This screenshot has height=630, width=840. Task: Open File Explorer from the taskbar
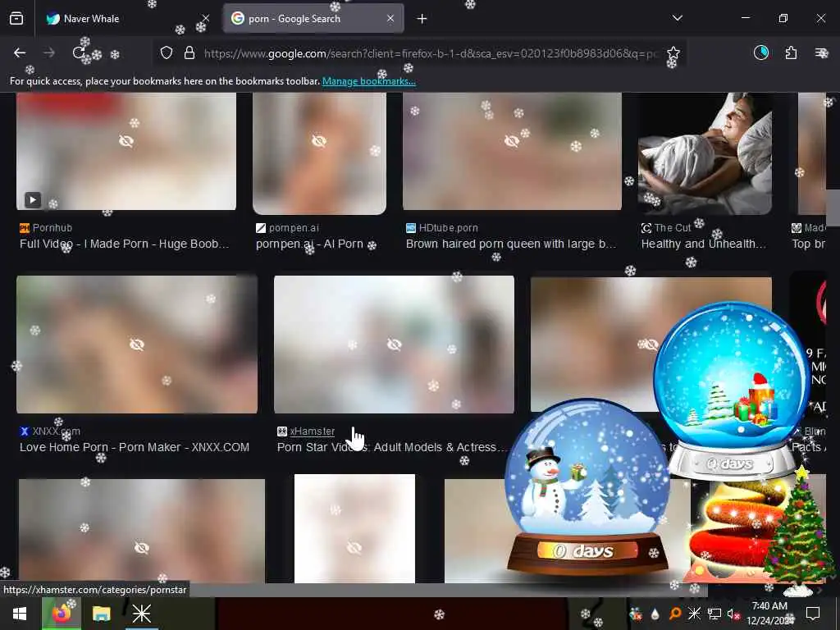pyautogui.click(x=101, y=614)
